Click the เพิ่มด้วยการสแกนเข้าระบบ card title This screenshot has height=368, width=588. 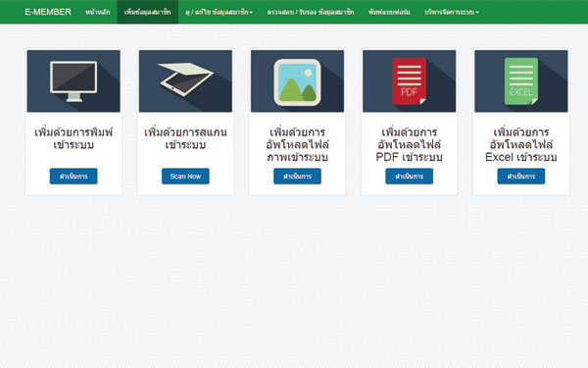[x=185, y=138]
